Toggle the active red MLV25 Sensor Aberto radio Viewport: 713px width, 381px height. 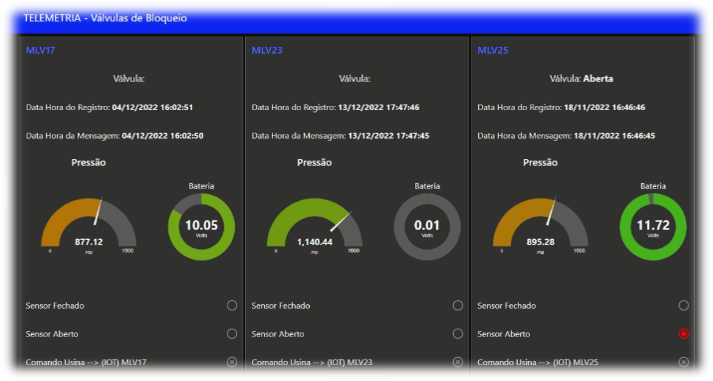[683, 334]
